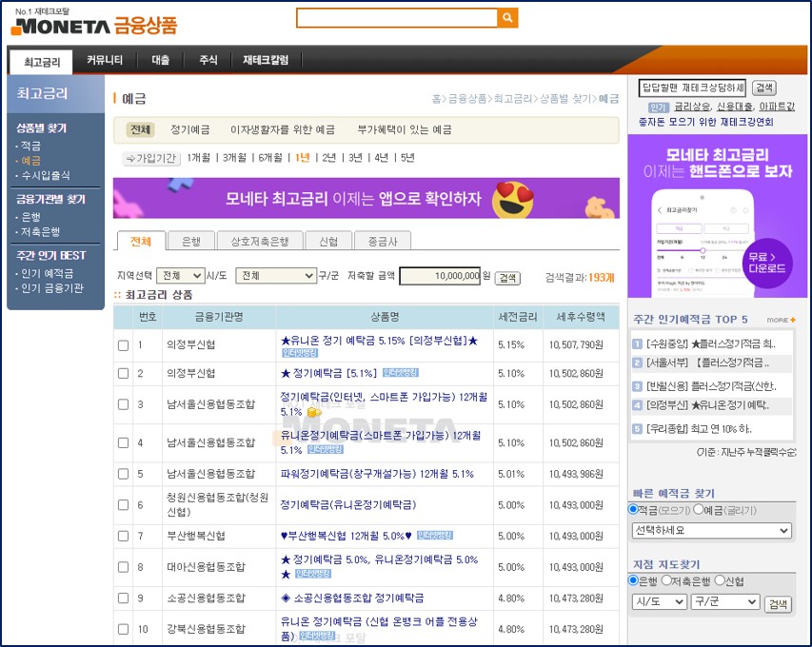Select the 정기예금 category filter
This screenshot has width=812, height=647.
click(190, 129)
